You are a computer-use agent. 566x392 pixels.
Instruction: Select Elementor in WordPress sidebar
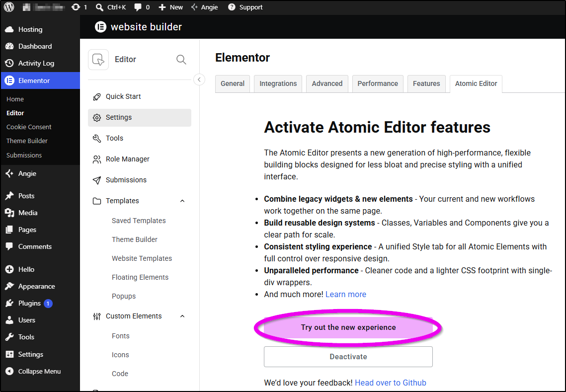(x=40, y=80)
